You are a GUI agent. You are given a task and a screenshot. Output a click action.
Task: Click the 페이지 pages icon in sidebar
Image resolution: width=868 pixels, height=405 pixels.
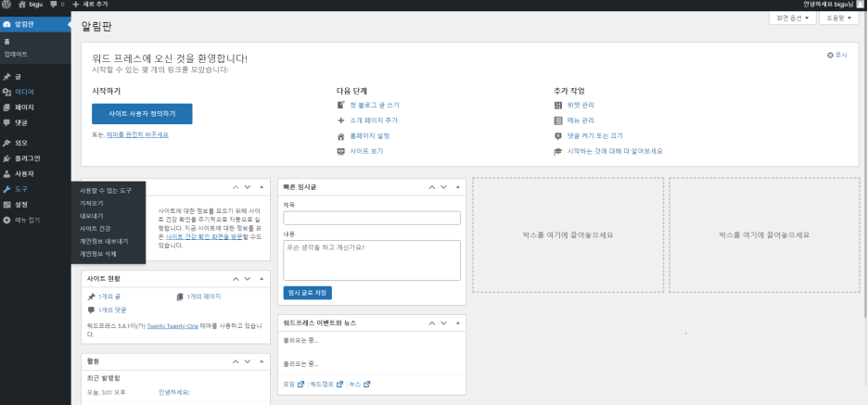coord(6,108)
